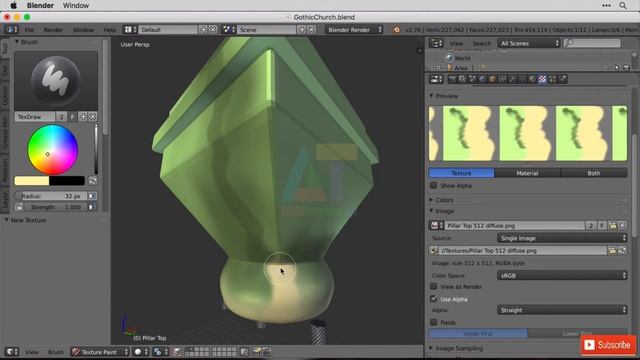
Task: Reload the image from file path row
Action: [x=622, y=251]
